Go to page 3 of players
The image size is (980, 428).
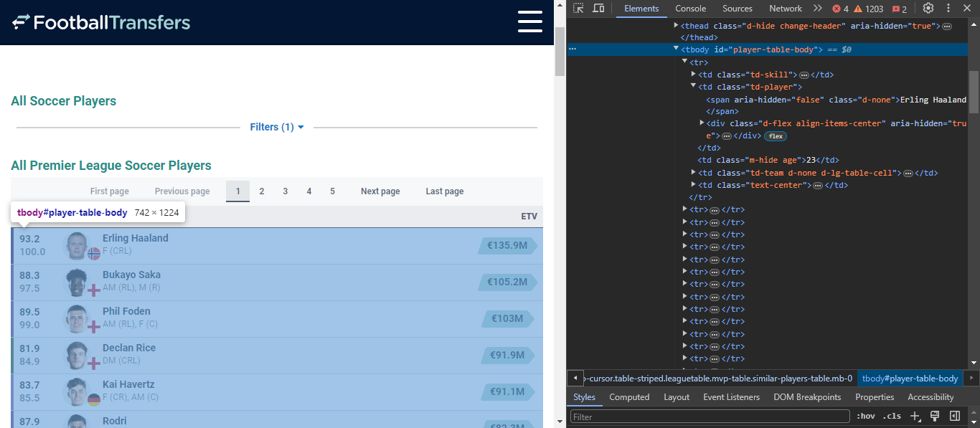tap(286, 191)
